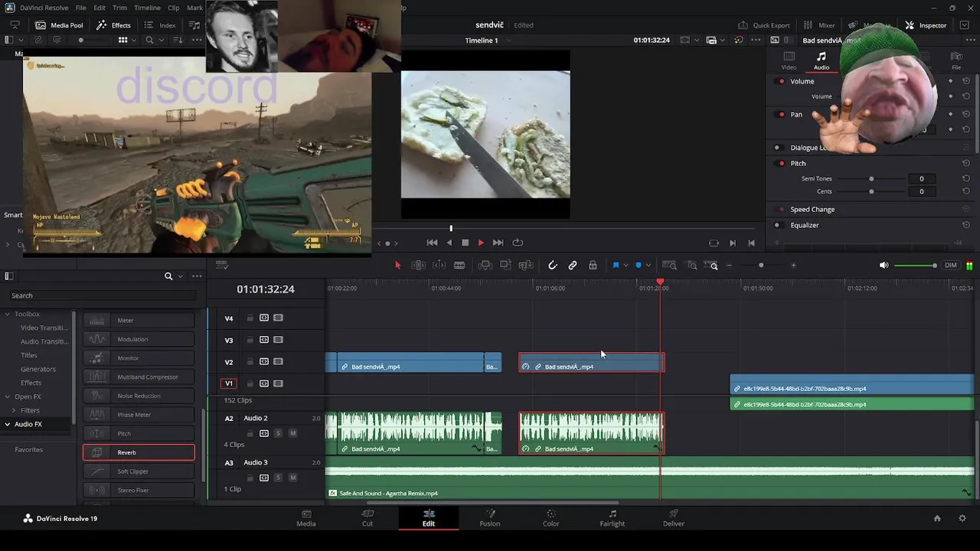Activate the Dynamic Trim Mode tool
This screenshot has height=551, width=980.
click(439, 266)
